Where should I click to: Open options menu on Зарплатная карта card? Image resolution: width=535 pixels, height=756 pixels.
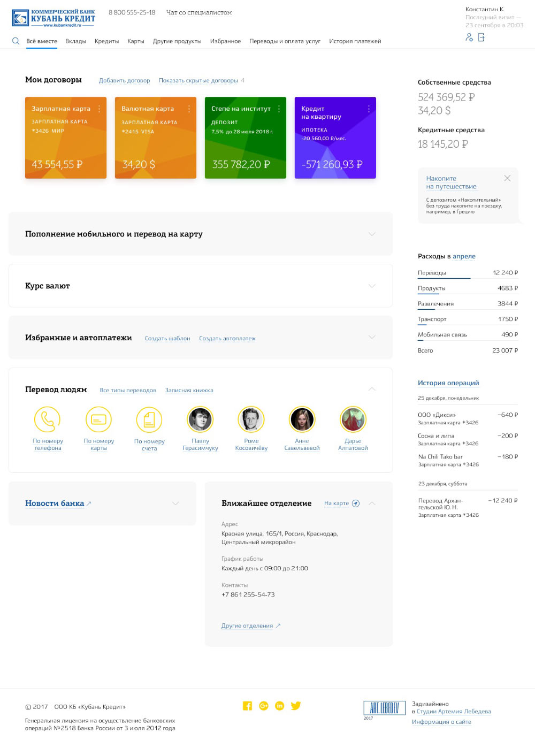(x=99, y=109)
